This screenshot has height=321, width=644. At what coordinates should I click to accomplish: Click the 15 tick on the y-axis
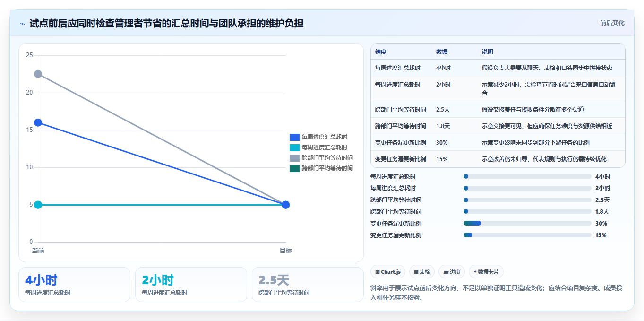point(29,130)
